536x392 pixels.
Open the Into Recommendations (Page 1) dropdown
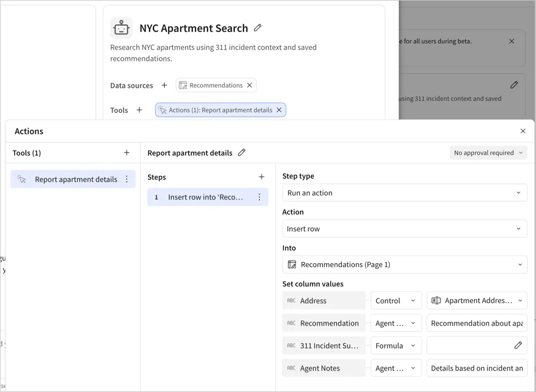405,264
